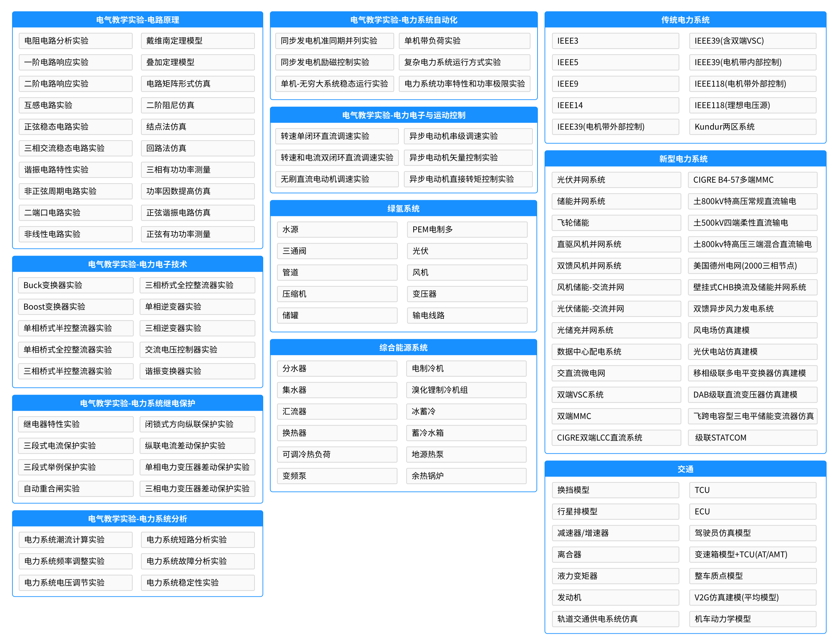Open CIGRE B4-57多端MMC model

point(752,180)
